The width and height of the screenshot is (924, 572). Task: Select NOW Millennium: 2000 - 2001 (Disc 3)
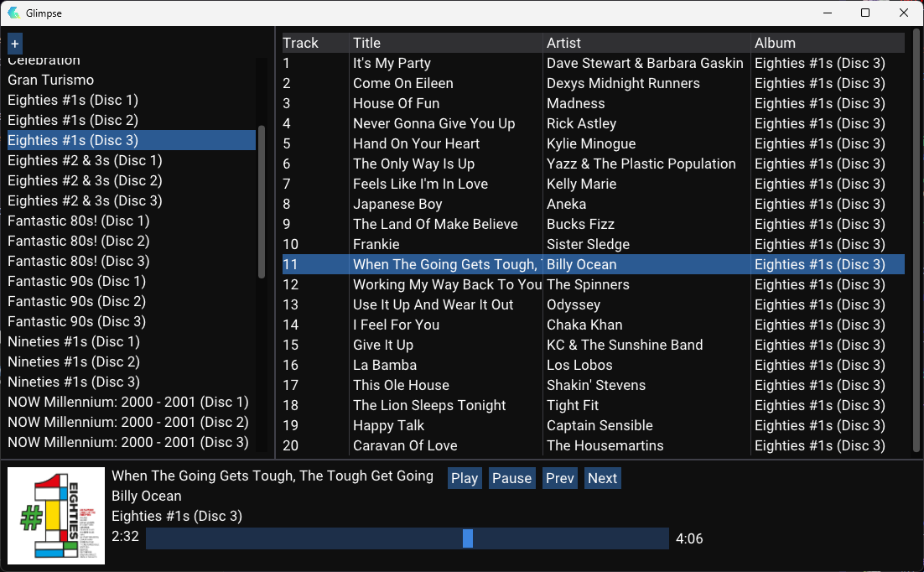click(128, 442)
